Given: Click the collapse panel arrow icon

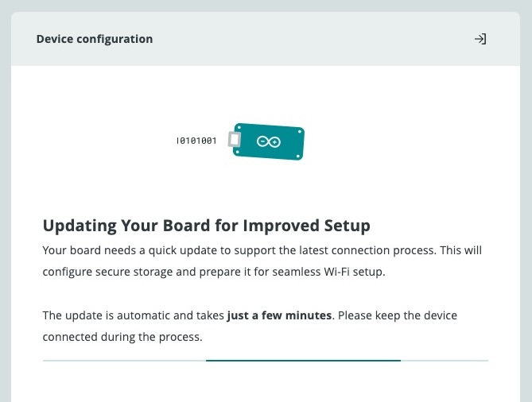Looking at the screenshot, I should click(x=480, y=39).
